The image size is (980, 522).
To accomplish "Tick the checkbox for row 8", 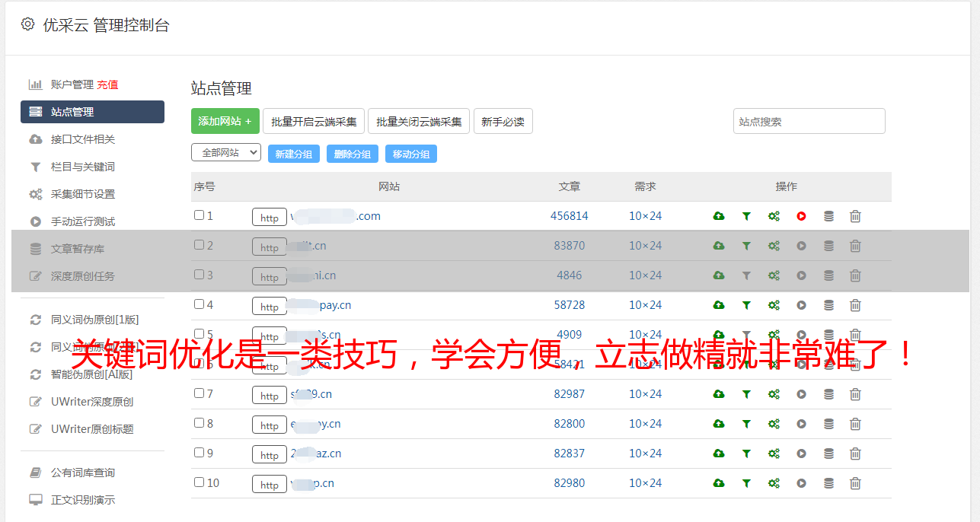I will pos(199,423).
